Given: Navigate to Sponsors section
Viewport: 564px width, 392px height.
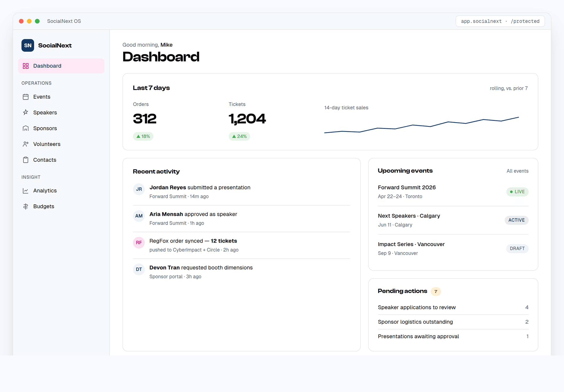Looking at the screenshot, I should (x=61, y=128).
